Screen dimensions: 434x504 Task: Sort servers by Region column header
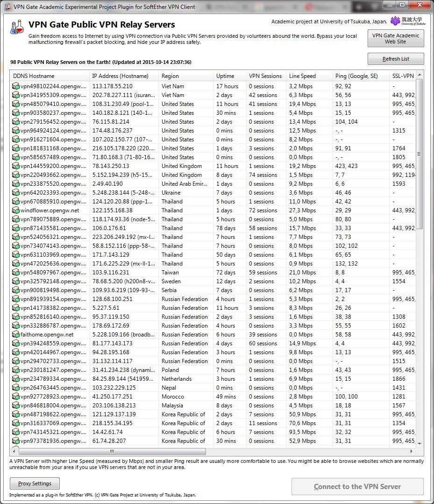(x=186, y=76)
